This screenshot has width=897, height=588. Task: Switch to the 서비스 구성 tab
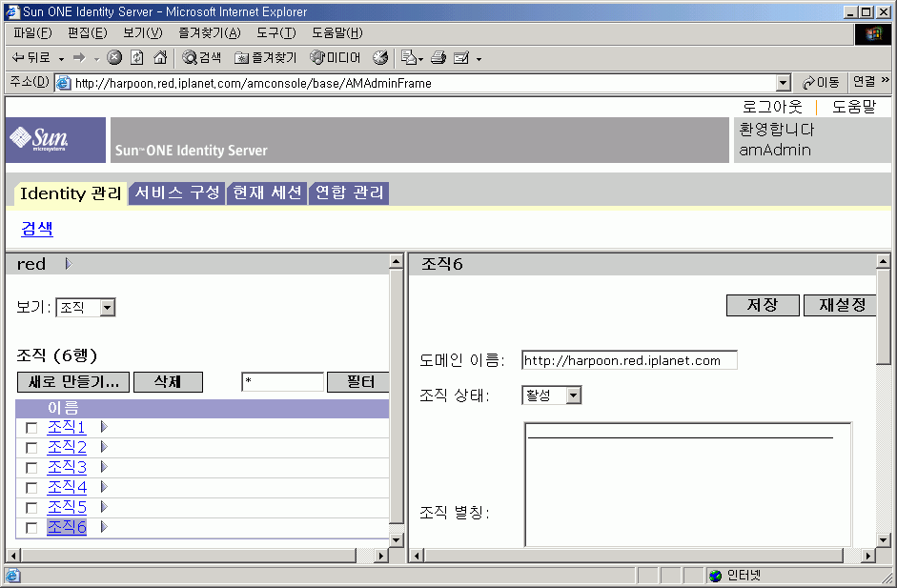pyautogui.click(x=177, y=193)
